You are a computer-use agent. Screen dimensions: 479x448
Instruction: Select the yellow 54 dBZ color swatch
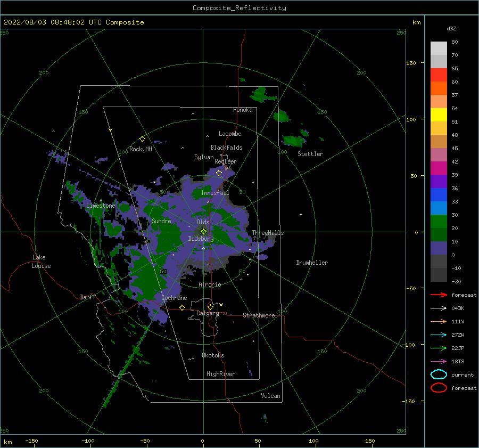(x=439, y=115)
